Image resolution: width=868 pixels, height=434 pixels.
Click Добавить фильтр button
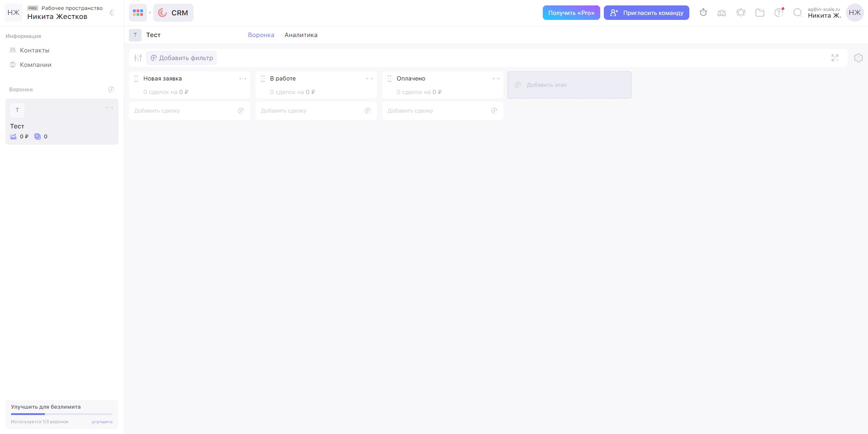coord(182,58)
